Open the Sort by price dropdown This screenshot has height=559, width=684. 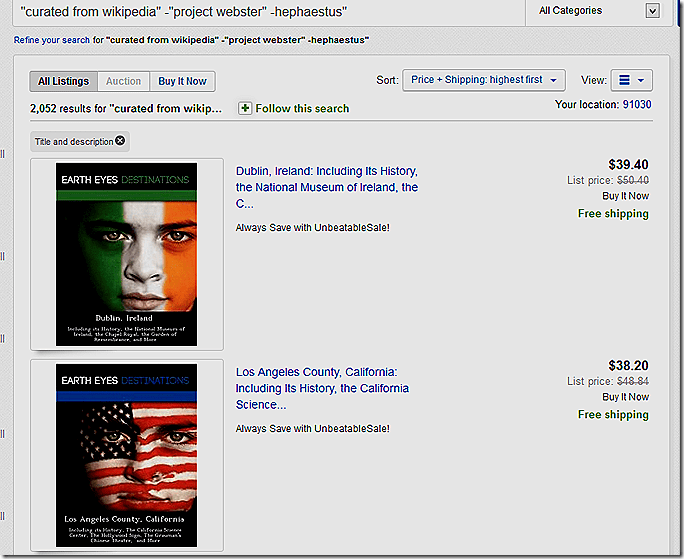(x=484, y=80)
